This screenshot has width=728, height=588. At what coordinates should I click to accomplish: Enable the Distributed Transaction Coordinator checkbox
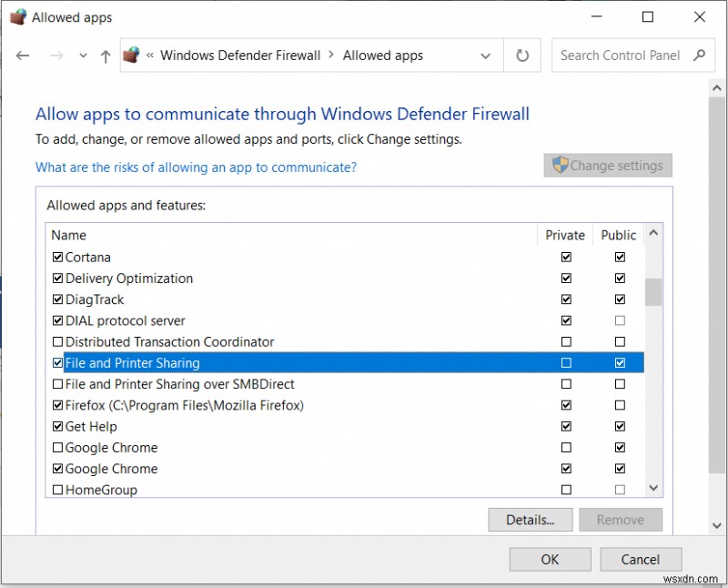[x=57, y=341]
